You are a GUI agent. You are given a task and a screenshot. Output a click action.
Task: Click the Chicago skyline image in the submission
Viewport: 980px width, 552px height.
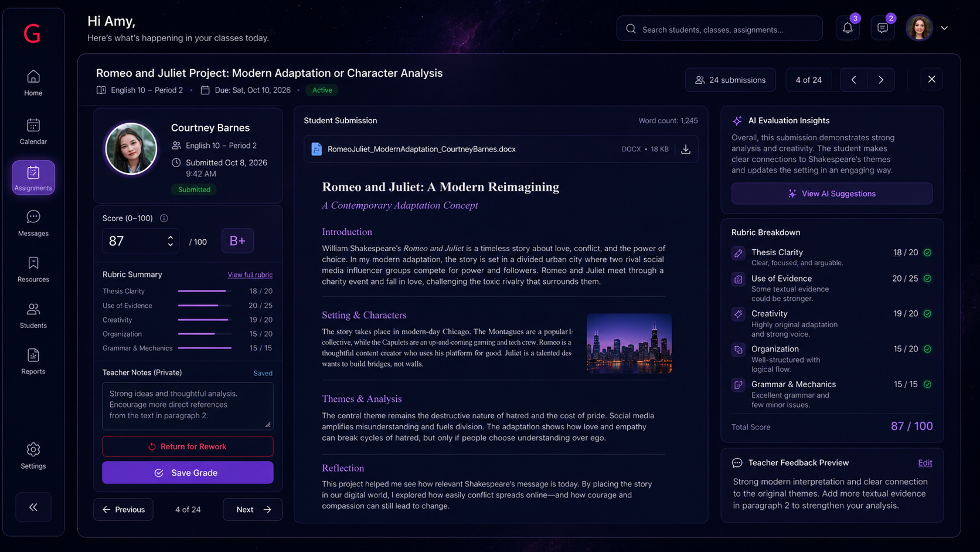point(629,343)
